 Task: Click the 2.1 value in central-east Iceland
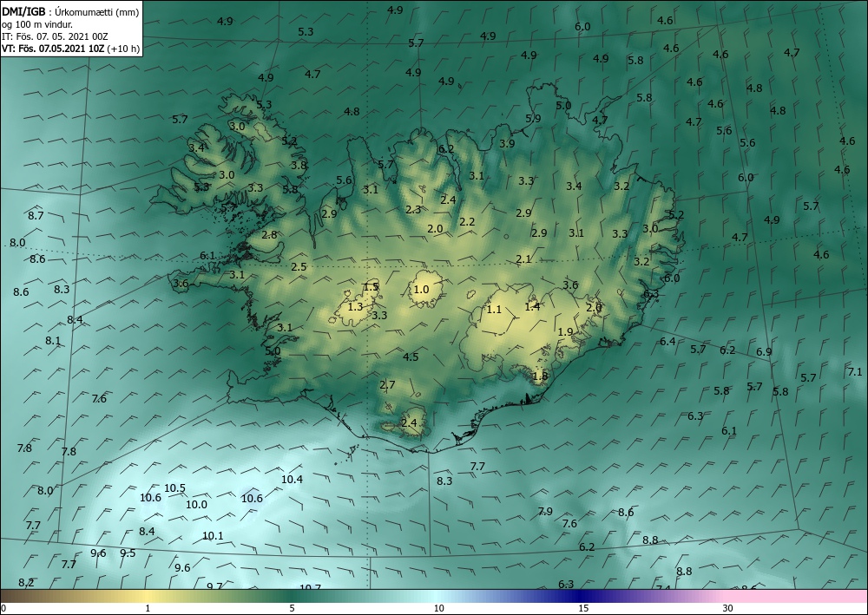point(523,259)
